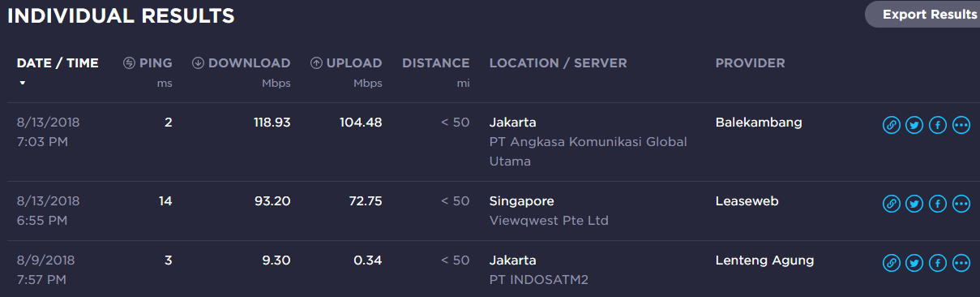Copy link for Jakarta 7:03 PM result
The image size is (980, 297).
coord(891,125)
